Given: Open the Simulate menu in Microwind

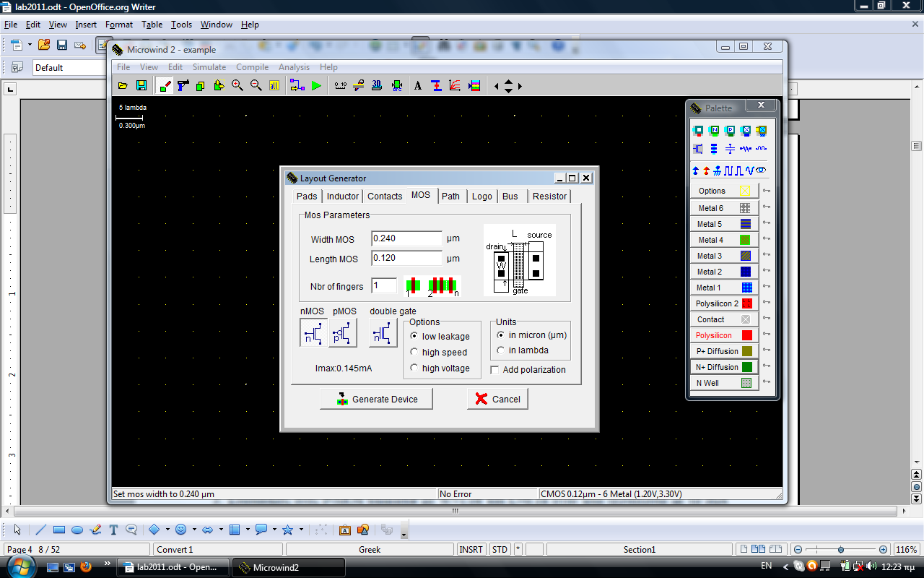Looking at the screenshot, I should coord(209,67).
